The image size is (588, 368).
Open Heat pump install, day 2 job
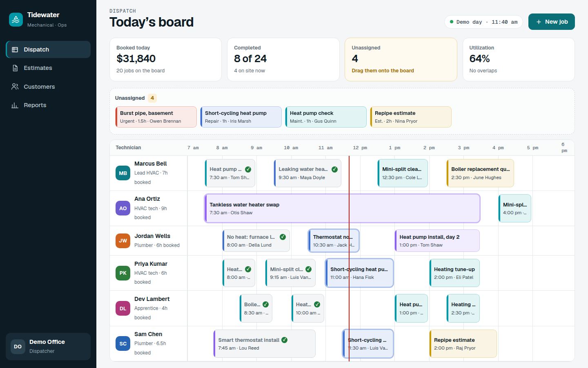[437, 241]
